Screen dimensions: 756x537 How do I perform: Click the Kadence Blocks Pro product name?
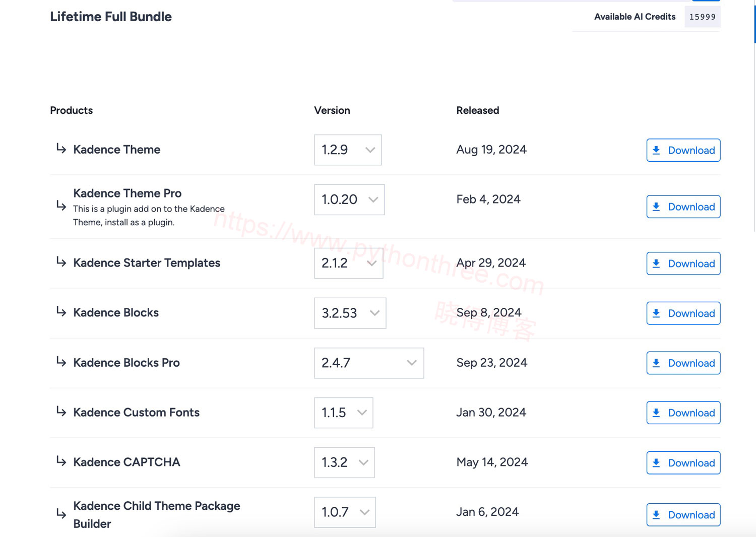[127, 363]
